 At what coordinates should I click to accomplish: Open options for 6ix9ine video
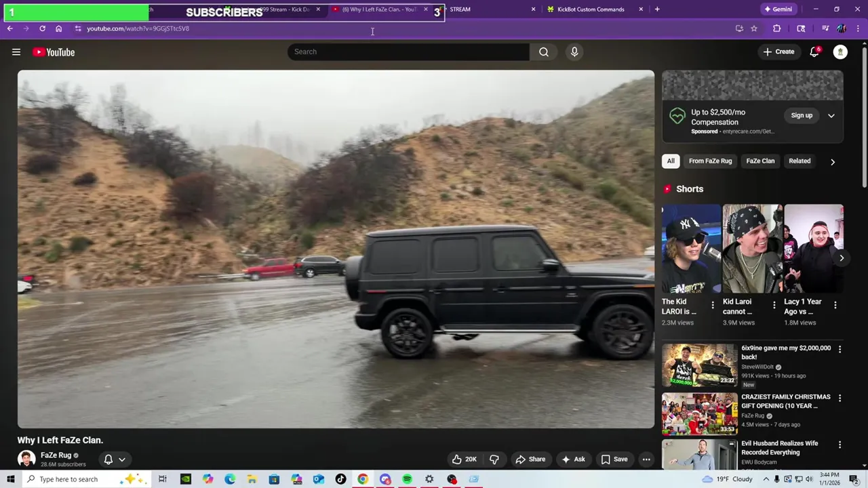(840, 349)
